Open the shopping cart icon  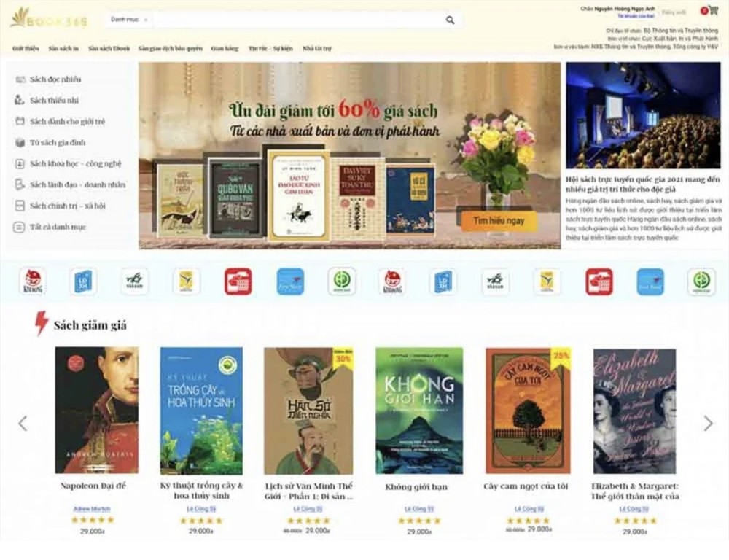point(713,10)
